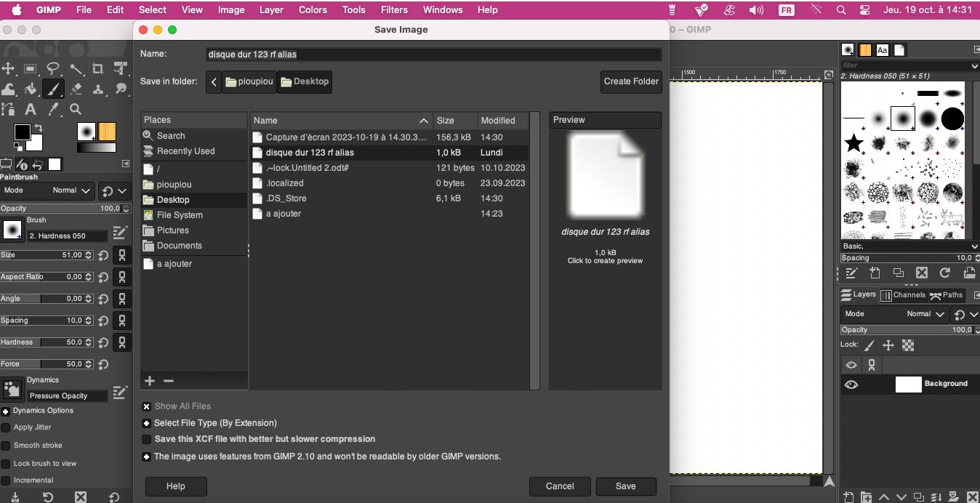
Task: Adjust the paintbrush Opacity slider
Action: (x=65, y=209)
